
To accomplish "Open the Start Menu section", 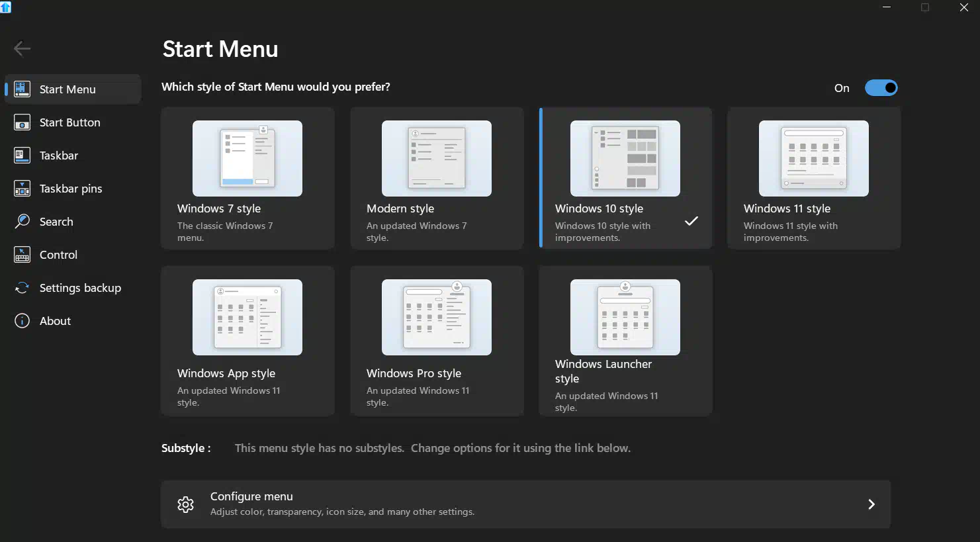I will (x=73, y=89).
